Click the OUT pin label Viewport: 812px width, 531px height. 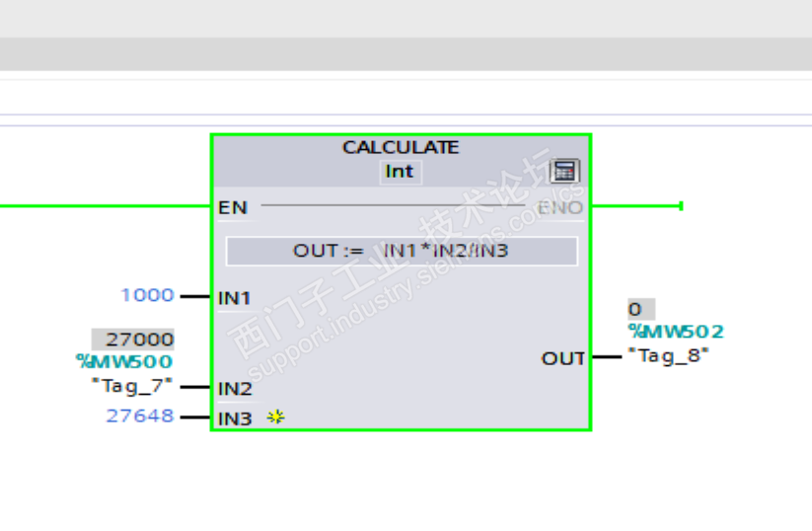point(563,358)
